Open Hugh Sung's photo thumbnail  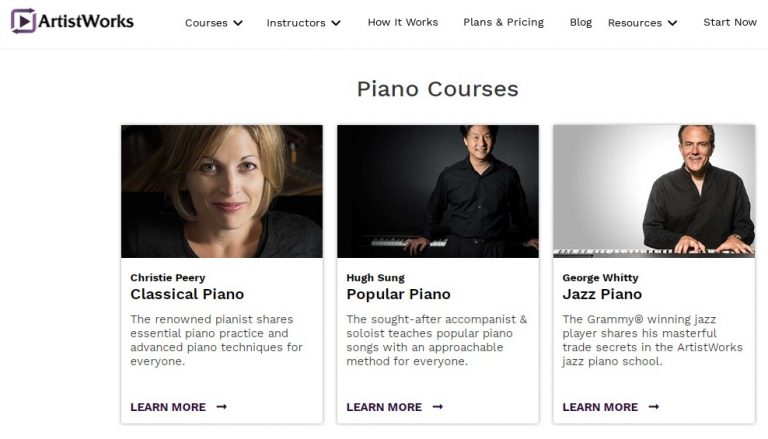point(438,191)
